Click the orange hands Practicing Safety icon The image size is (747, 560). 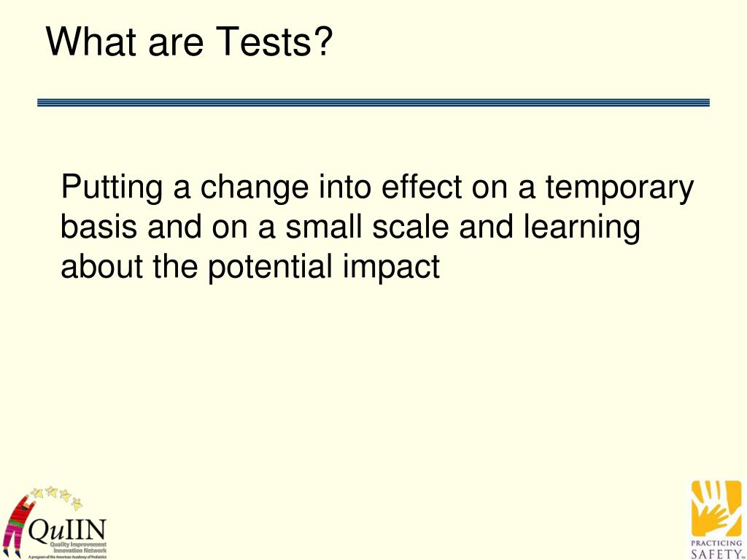click(717, 507)
